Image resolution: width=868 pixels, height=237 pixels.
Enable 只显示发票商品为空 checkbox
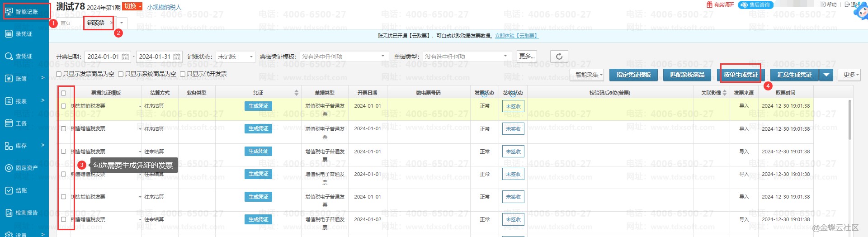click(59, 74)
